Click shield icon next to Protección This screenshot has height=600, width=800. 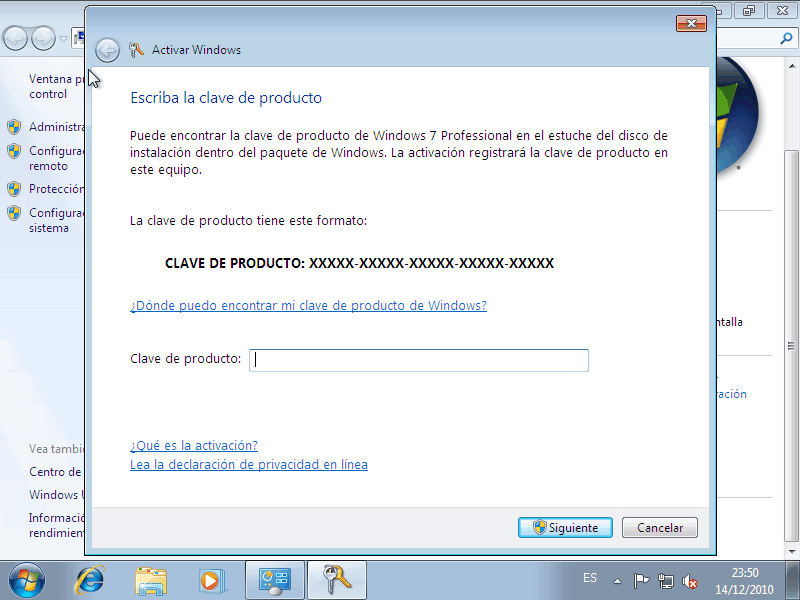click(14, 189)
